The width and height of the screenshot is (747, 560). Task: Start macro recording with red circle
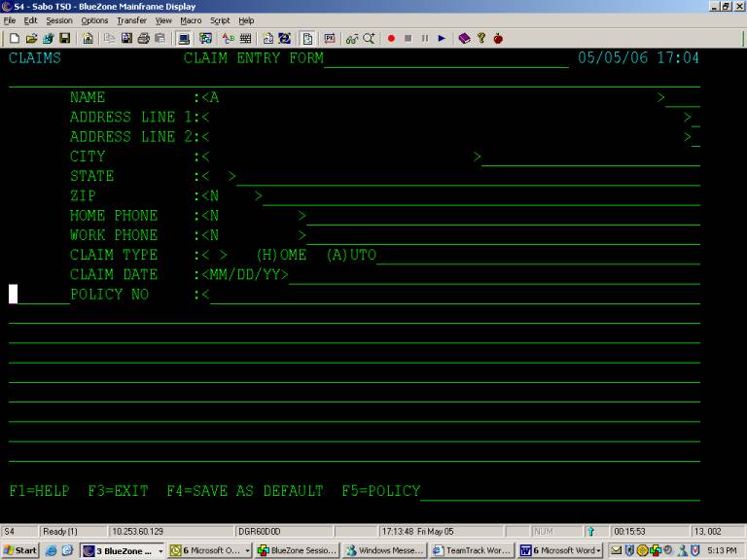(x=391, y=39)
